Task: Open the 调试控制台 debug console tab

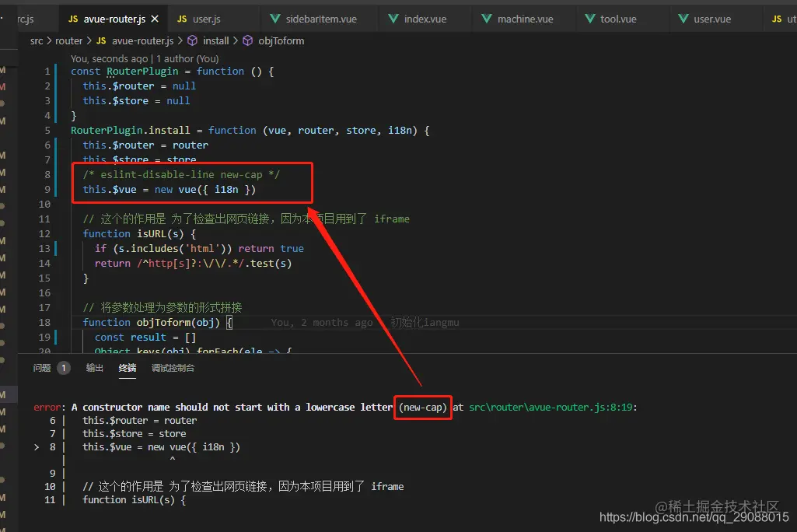Action: pyautogui.click(x=173, y=368)
